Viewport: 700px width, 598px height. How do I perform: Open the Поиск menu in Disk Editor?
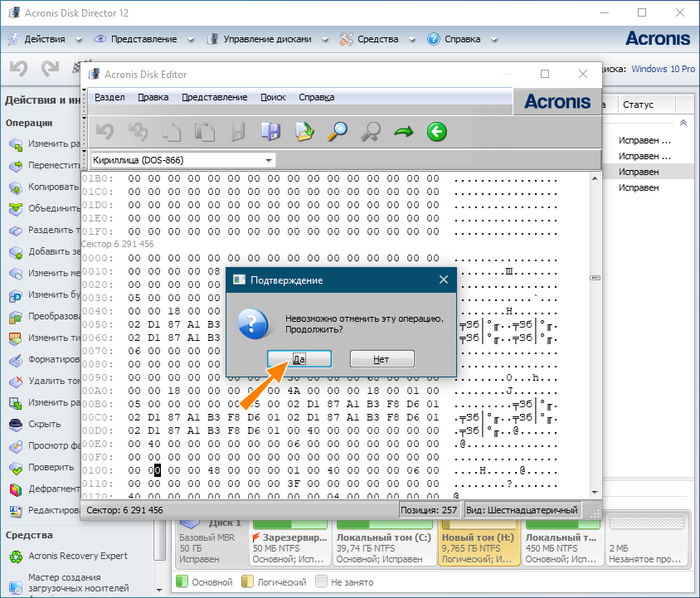(x=273, y=97)
